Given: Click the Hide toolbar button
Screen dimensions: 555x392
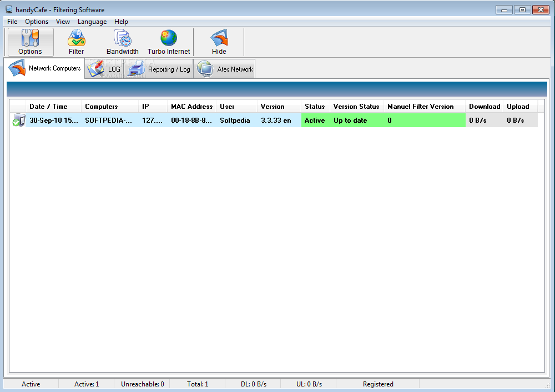Looking at the screenshot, I should coord(219,42).
